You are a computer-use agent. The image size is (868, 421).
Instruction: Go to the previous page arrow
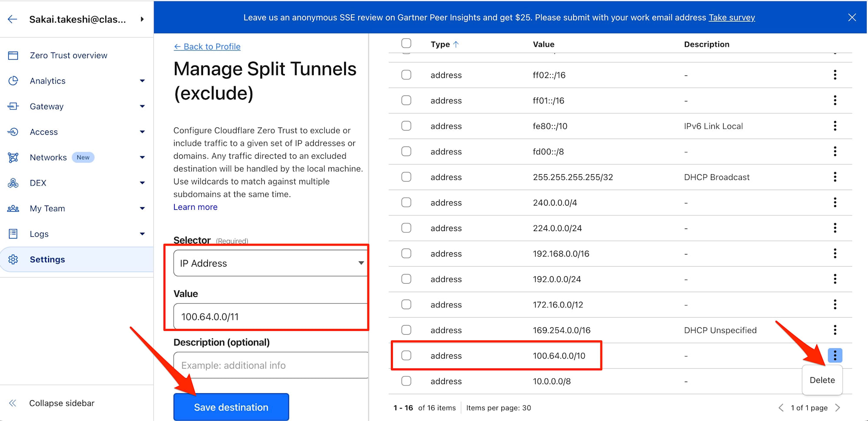coord(781,408)
